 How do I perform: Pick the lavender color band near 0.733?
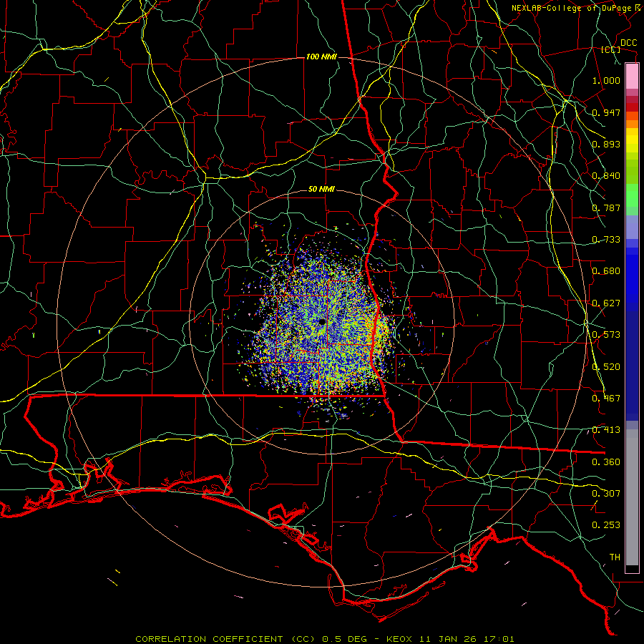pos(632,227)
